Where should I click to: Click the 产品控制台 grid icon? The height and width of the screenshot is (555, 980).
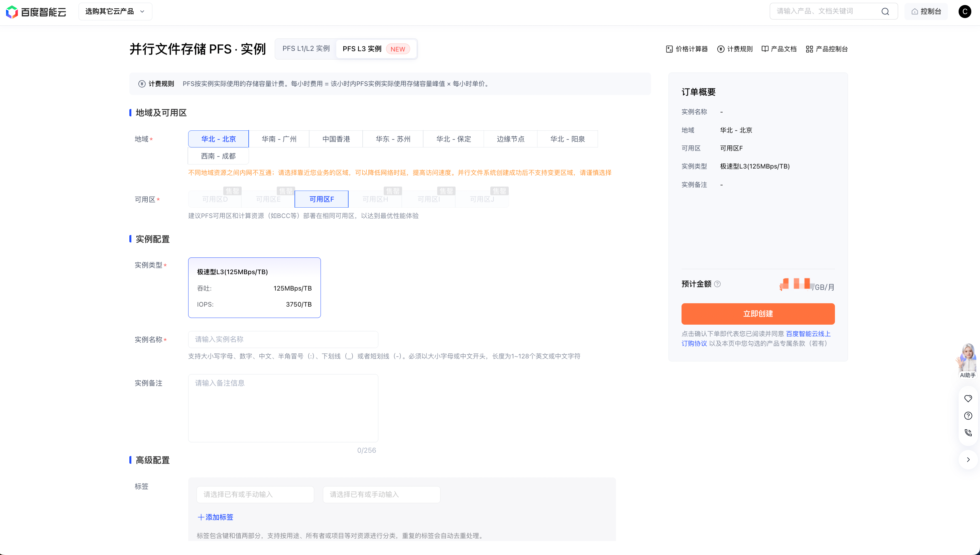(x=810, y=49)
